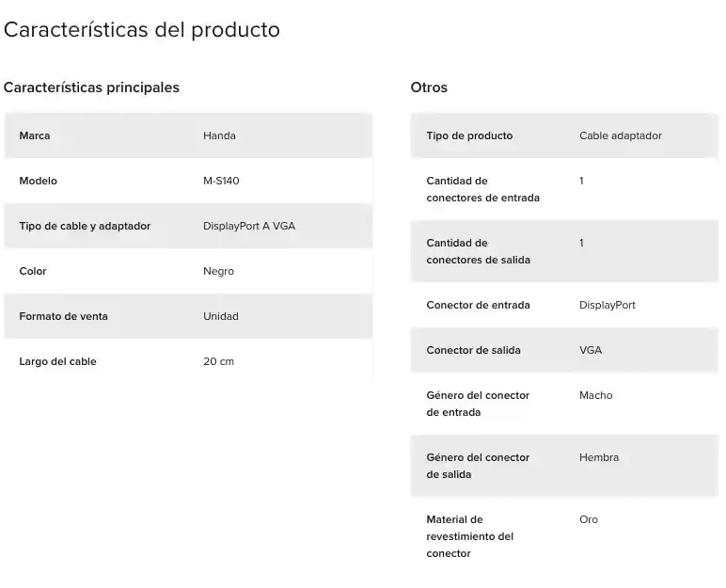The width and height of the screenshot is (726, 588).
Task: Click 'Tipo de cable y adaptador' label
Action: pyautogui.click(x=85, y=226)
